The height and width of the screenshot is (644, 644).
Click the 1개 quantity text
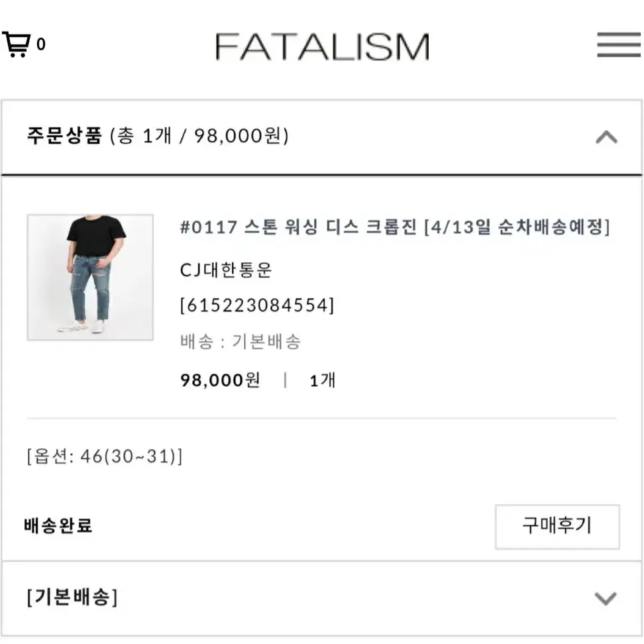point(323,380)
